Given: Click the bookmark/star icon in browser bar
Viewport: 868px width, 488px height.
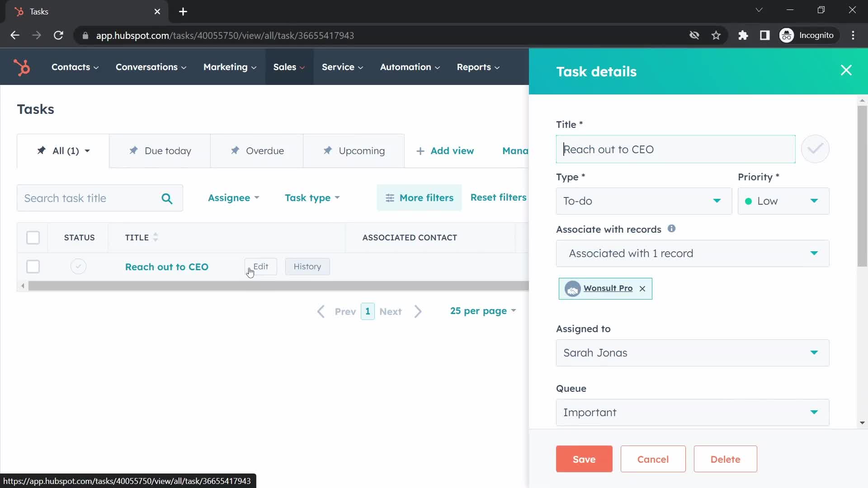Looking at the screenshot, I should (716, 35).
